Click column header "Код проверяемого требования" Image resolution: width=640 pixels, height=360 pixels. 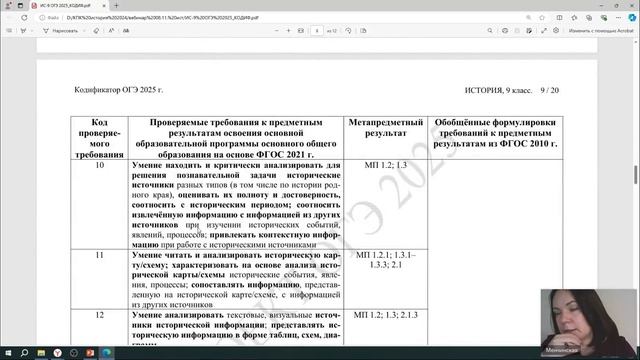tap(100, 138)
